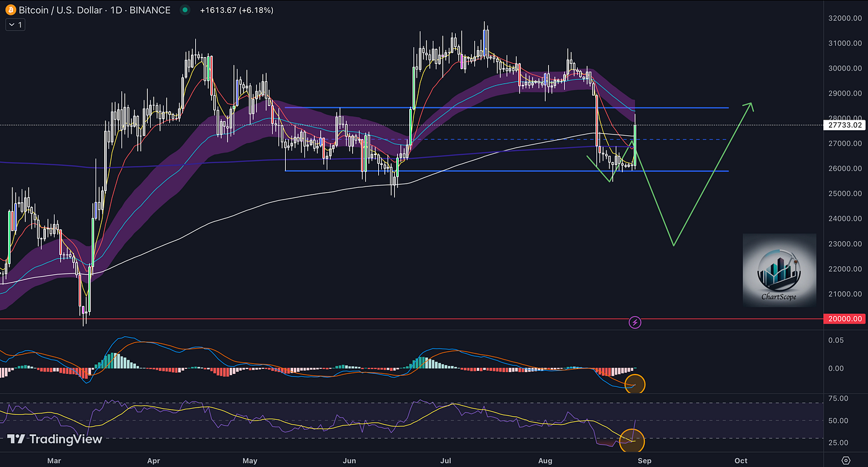Viewport: 868px width, 467px height.
Task: Click the 25000.00 price axis label
Action: point(845,193)
